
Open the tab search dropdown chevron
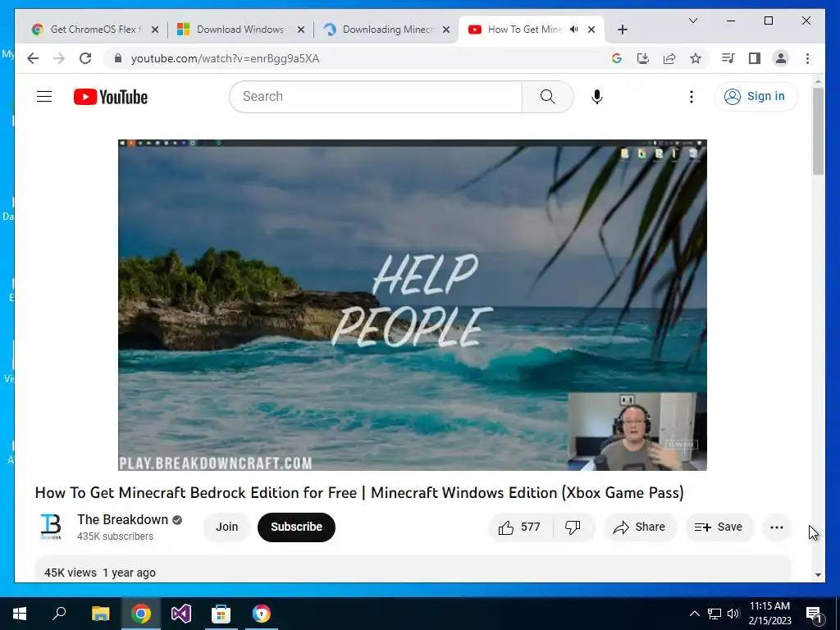coord(692,21)
